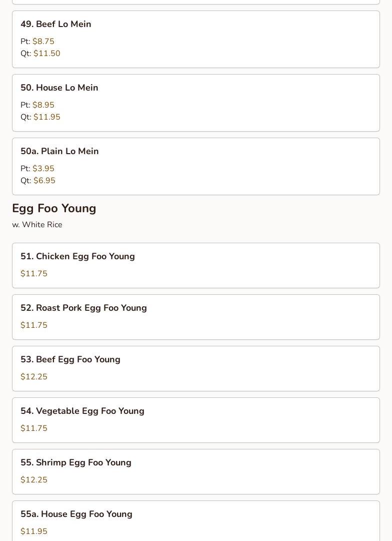
Task: Click the 'w. White Rice' subtitle text
Action: (x=37, y=225)
